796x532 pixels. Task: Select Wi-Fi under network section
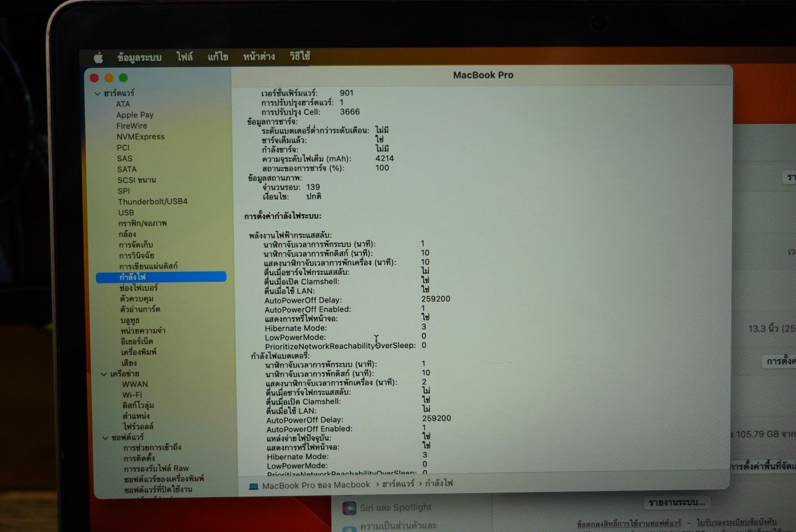(132, 395)
